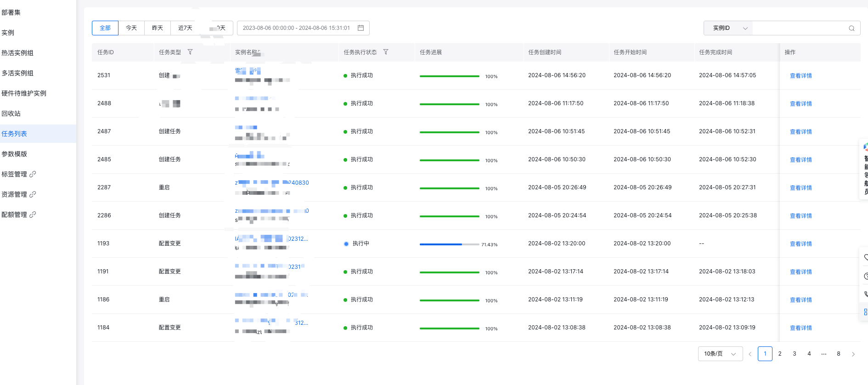
Task: Click the 71.43% progress bar of task 1193
Action: [x=449, y=244]
